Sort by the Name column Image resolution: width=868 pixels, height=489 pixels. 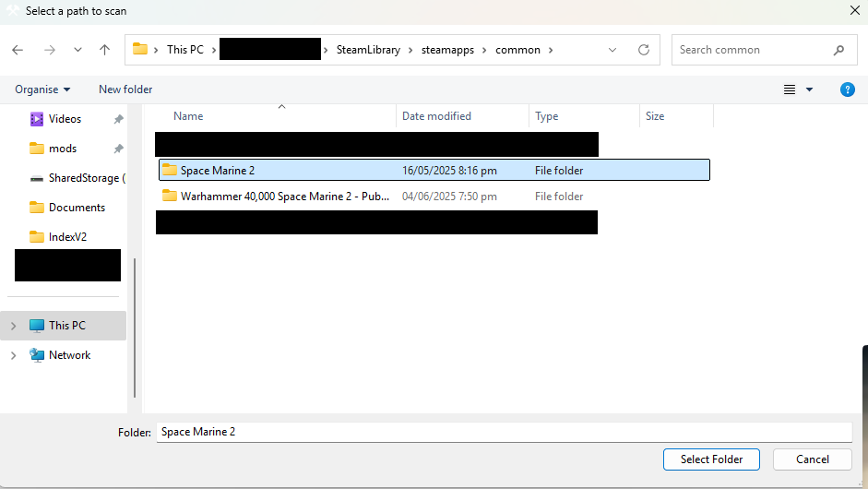pyautogui.click(x=188, y=116)
